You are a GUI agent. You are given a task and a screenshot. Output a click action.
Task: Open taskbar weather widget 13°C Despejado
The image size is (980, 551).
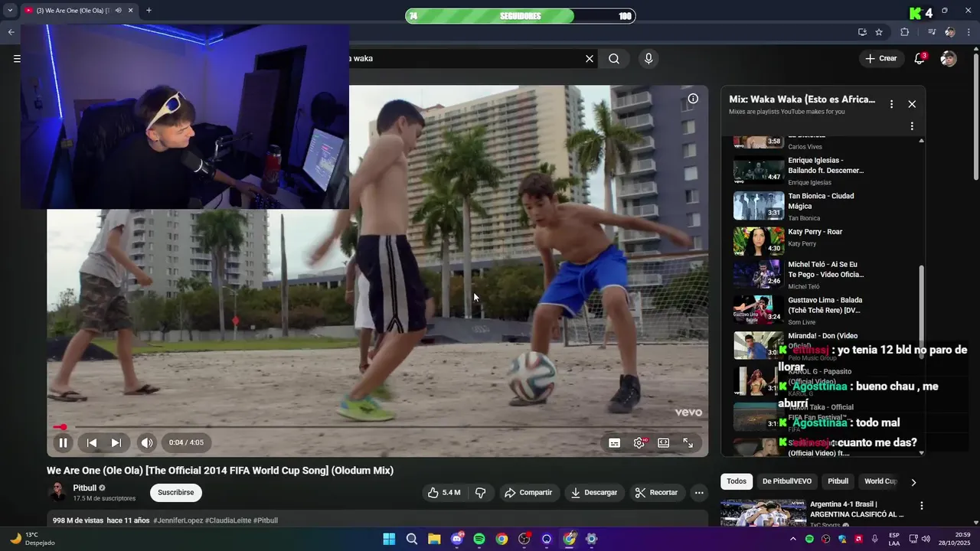[31, 539]
